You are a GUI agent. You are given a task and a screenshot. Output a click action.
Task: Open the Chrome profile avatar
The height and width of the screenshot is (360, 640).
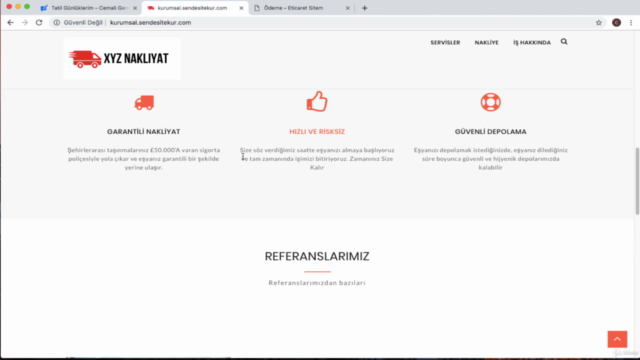pos(616,22)
